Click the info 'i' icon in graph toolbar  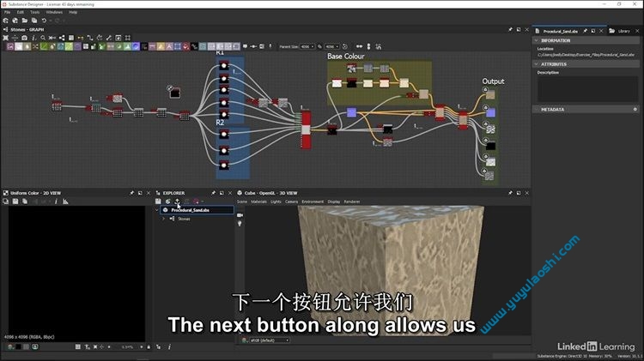point(33,38)
